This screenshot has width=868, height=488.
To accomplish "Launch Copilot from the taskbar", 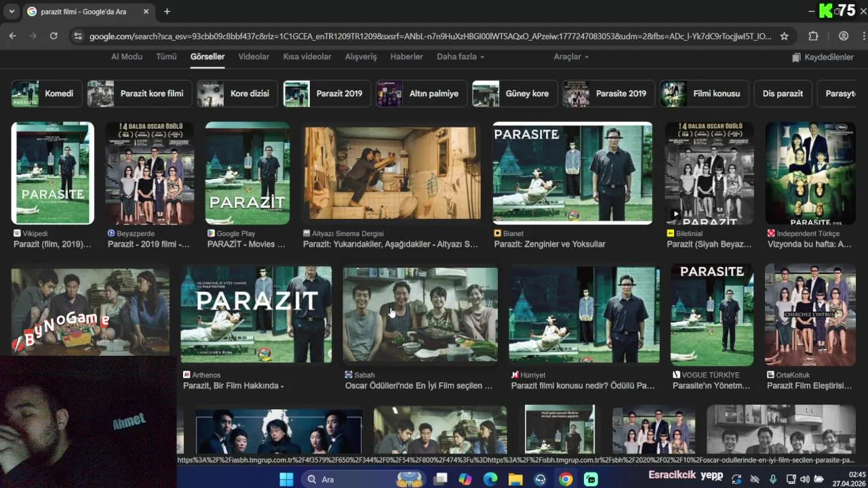I will pos(465,479).
